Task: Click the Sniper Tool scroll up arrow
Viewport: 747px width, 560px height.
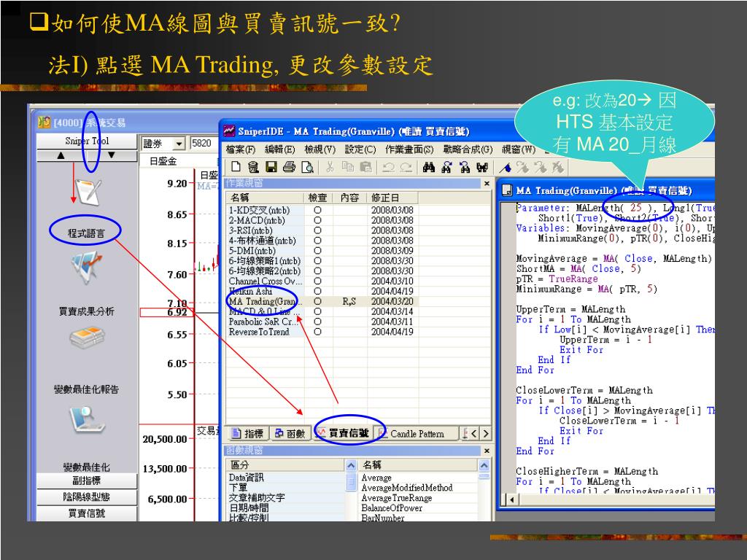Action: [x=61, y=155]
